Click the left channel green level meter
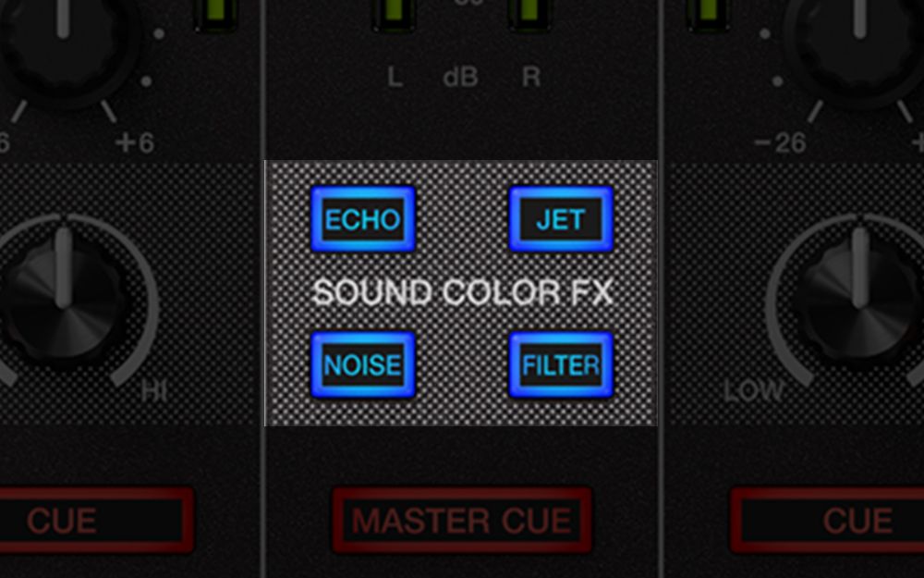 [216, 15]
